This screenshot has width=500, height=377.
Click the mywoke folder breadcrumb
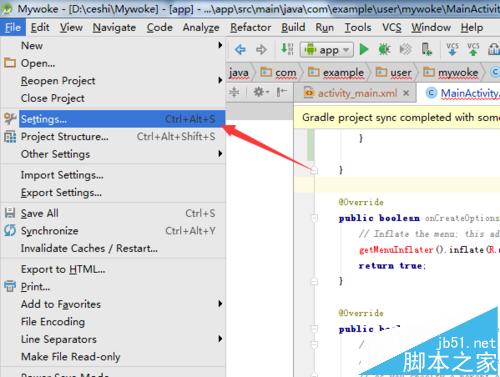[450, 72]
